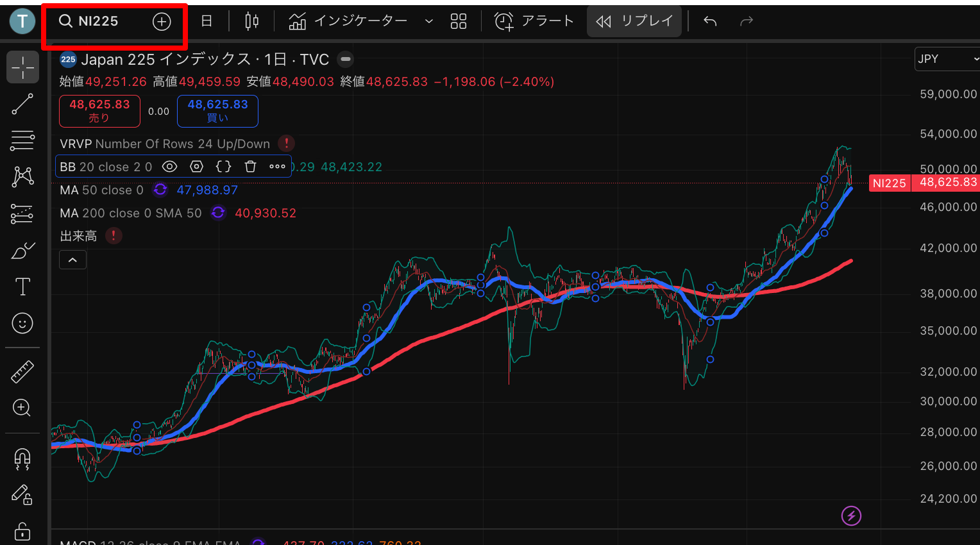Click the zoom in magnifier tool
The image size is (980, 545).
point(22,408)
